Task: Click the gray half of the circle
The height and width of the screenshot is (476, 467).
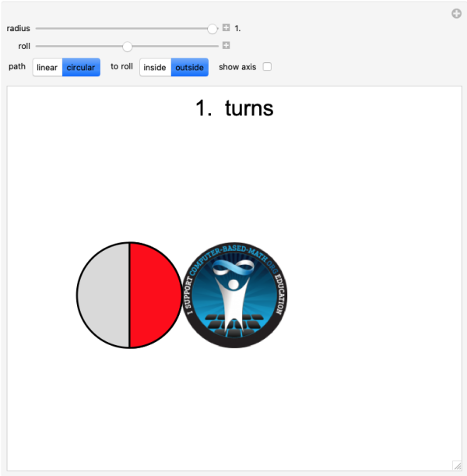Action: point(103,295)
